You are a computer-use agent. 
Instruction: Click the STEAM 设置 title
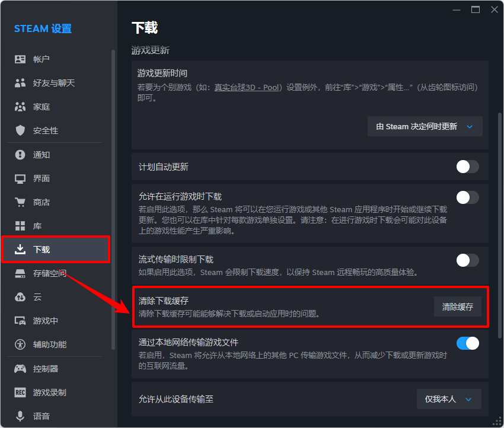coord(43,28)
